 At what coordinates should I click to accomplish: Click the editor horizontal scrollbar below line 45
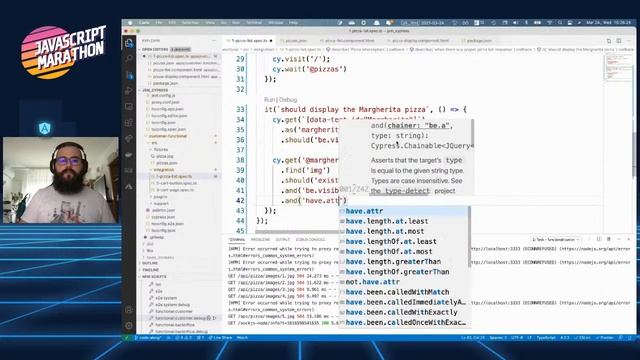pos(297,232)
